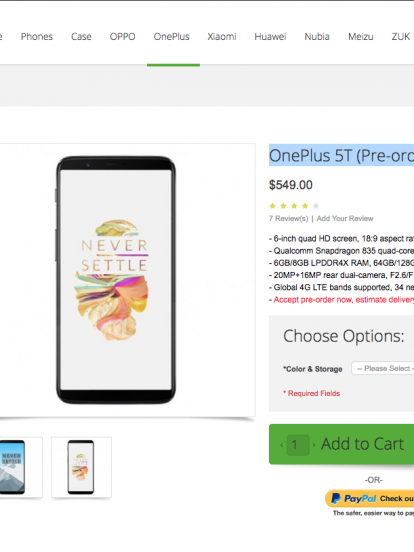Open the Phones menu tab
The height and width of the screenshot is (552, 414).
(37, 37)
